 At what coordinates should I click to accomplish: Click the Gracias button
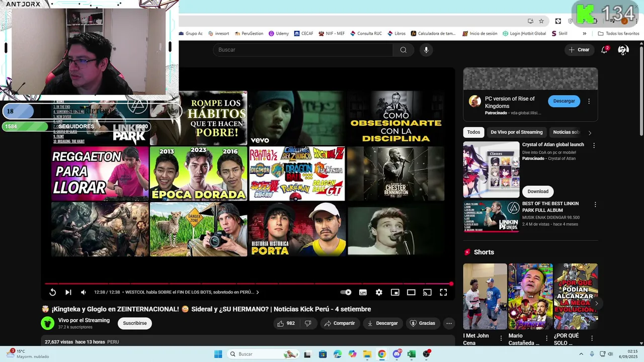pyautogui.click(x=423, y=323)
